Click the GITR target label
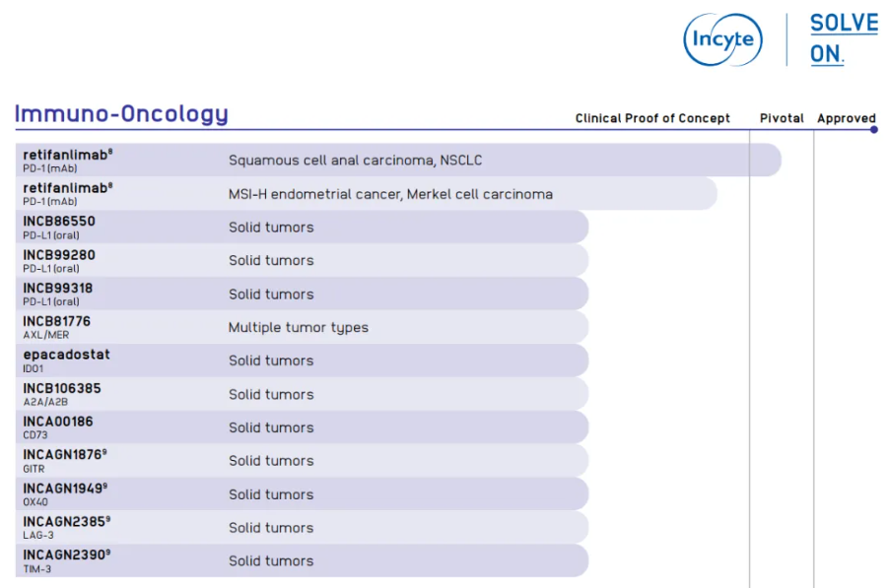Viewport: 887px width, 588px height. (34, 469)
